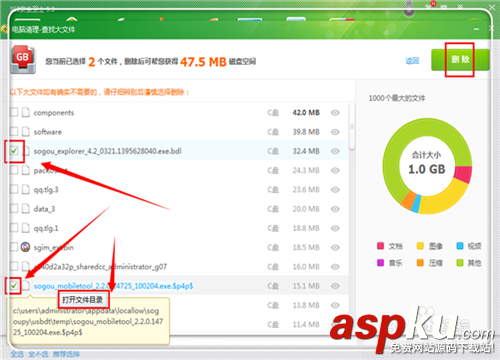Tick the checkbox for qq.tlg.1

point(14,228)
